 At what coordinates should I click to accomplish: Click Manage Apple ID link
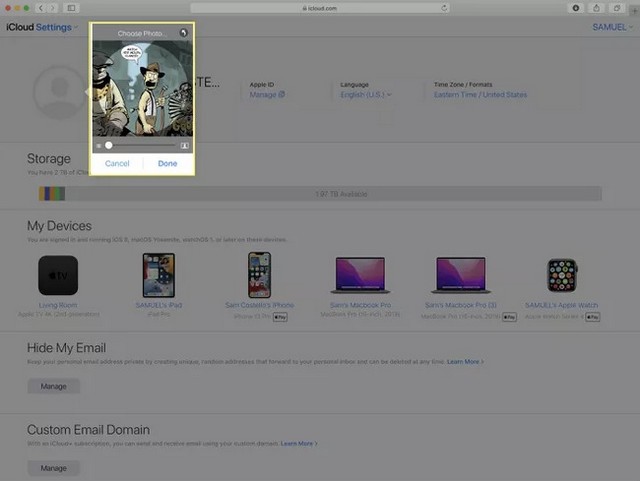tap(267, 95)
